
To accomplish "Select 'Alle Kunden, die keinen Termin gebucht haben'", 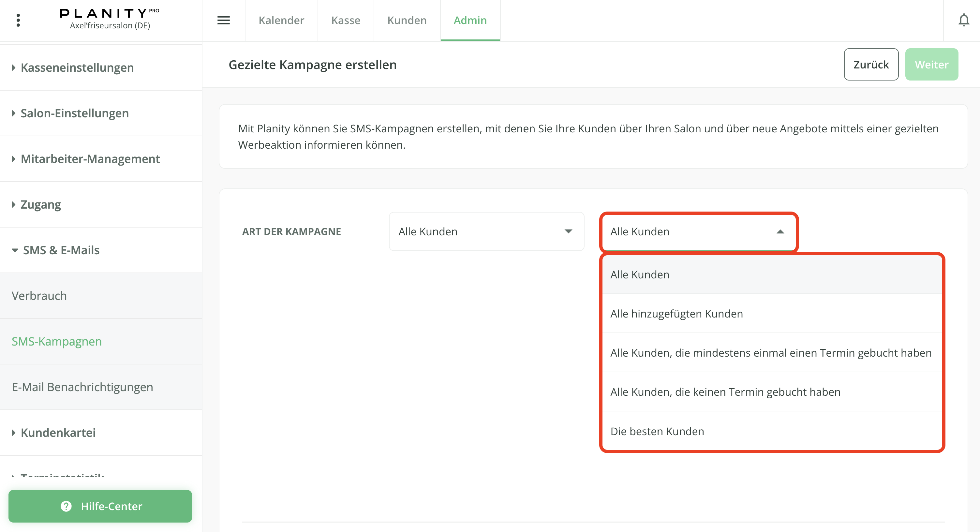I will pos(725,392).
